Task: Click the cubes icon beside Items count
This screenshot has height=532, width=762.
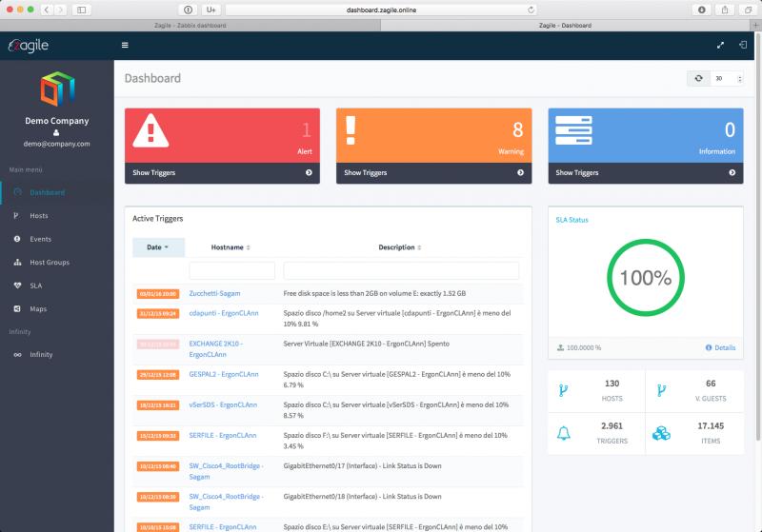Action: click(x=662, y=432)
